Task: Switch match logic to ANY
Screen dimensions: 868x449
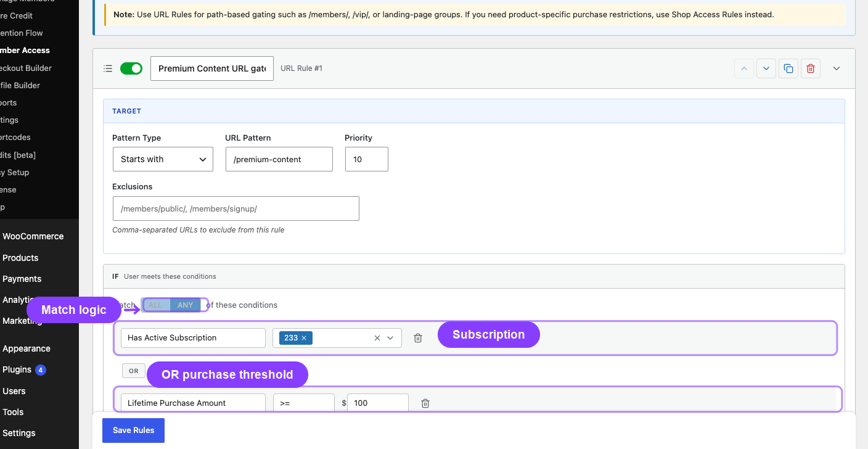Action: tap(186, 305)
